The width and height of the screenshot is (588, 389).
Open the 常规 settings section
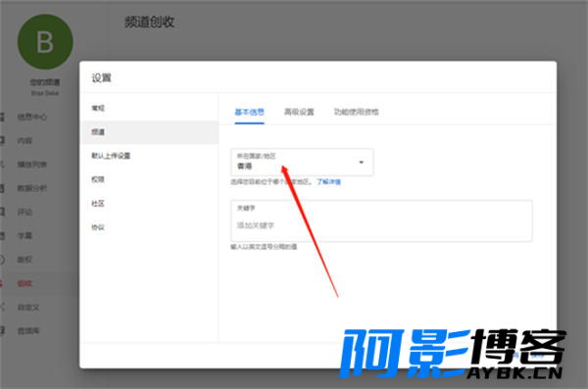pyautogui.click(x=98, y=108)
